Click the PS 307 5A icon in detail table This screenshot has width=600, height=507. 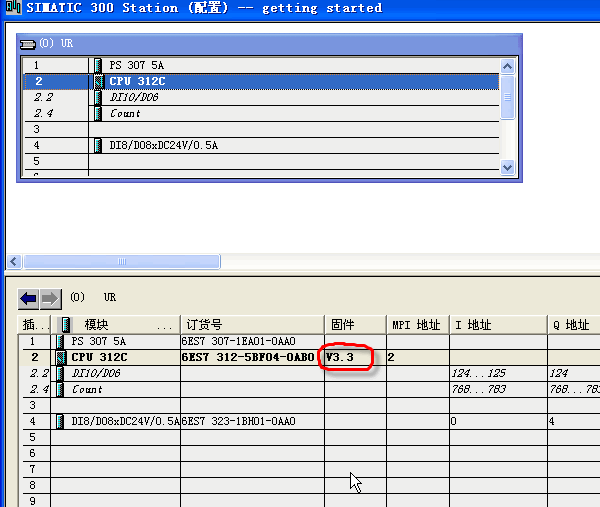(61, 341)
